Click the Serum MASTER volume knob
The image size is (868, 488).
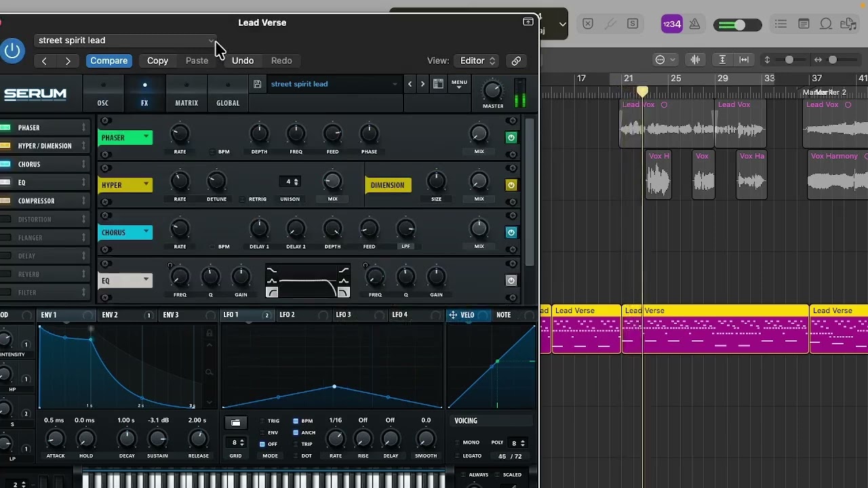click(493, 89)
